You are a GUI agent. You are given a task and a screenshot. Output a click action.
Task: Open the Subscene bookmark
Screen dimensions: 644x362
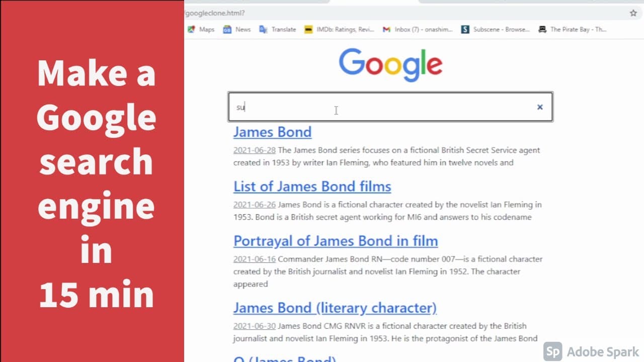(x=496, y=29)
